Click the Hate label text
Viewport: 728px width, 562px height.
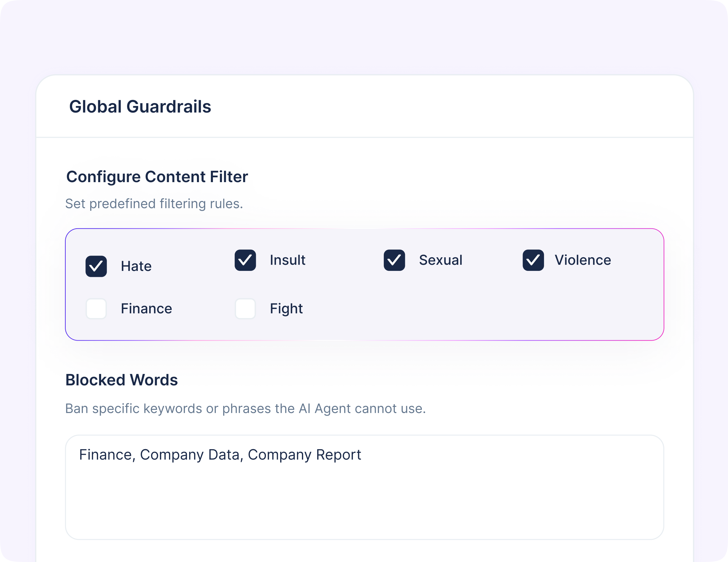click(136, 266)
